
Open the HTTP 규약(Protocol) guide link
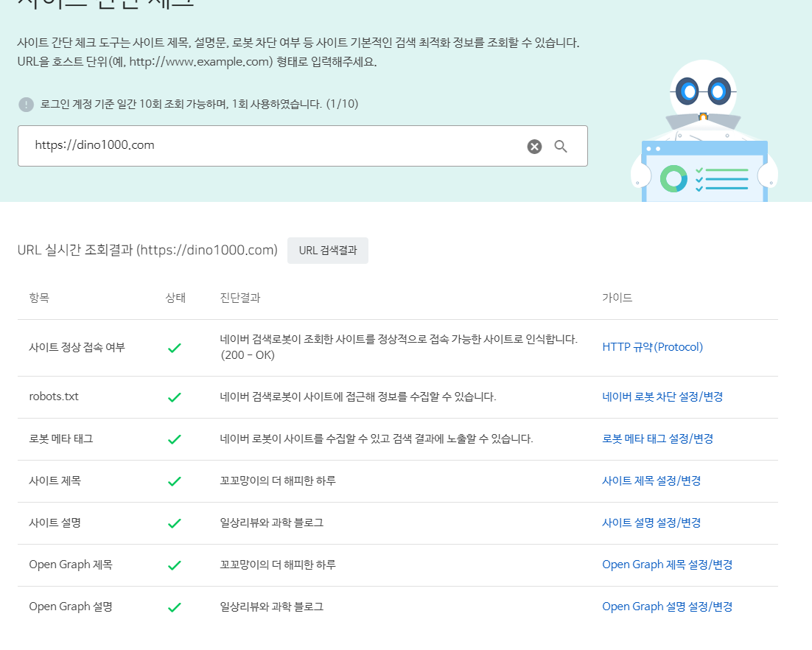652,346
